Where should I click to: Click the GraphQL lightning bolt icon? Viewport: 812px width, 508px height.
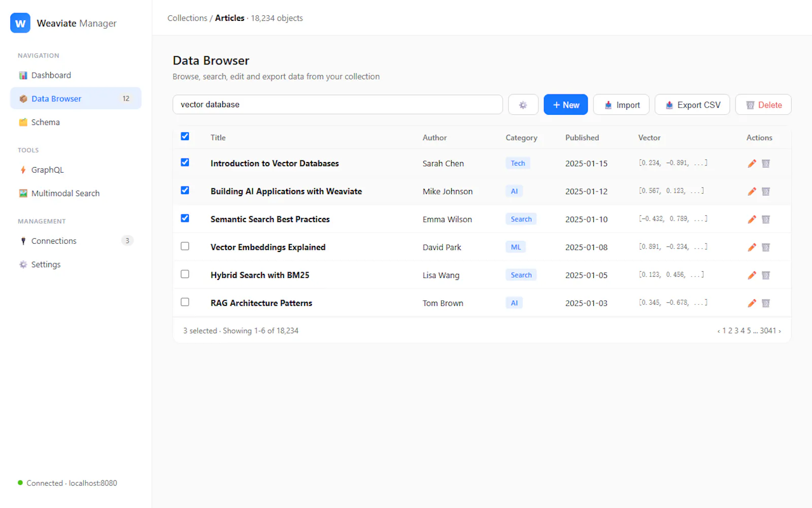tap(23, 170)
